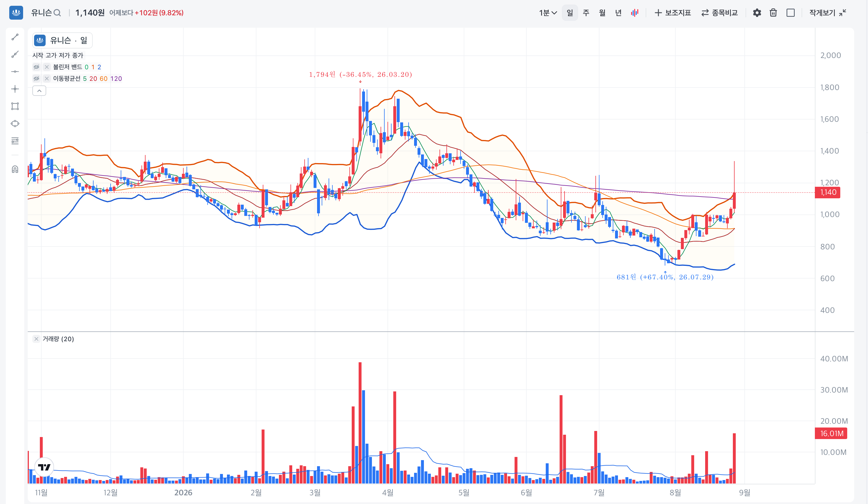
Task: Click the 4월 time axis label
Action: coord(388,493)
